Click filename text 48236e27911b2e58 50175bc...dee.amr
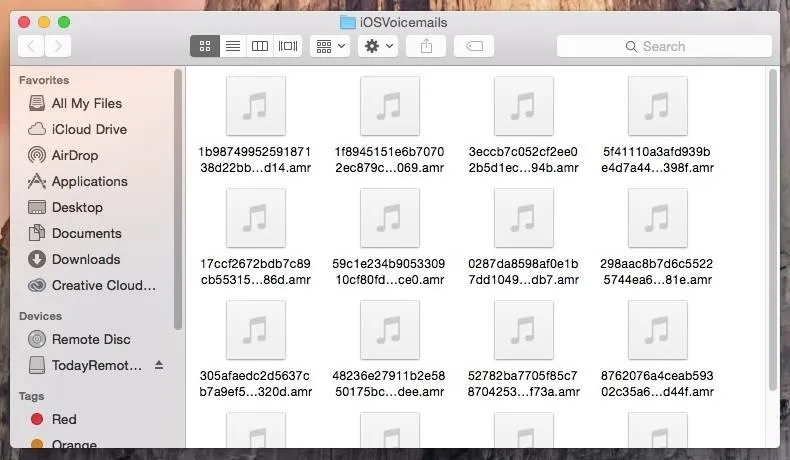The width and height of the screenshot is (790, 460). (389, 384)
